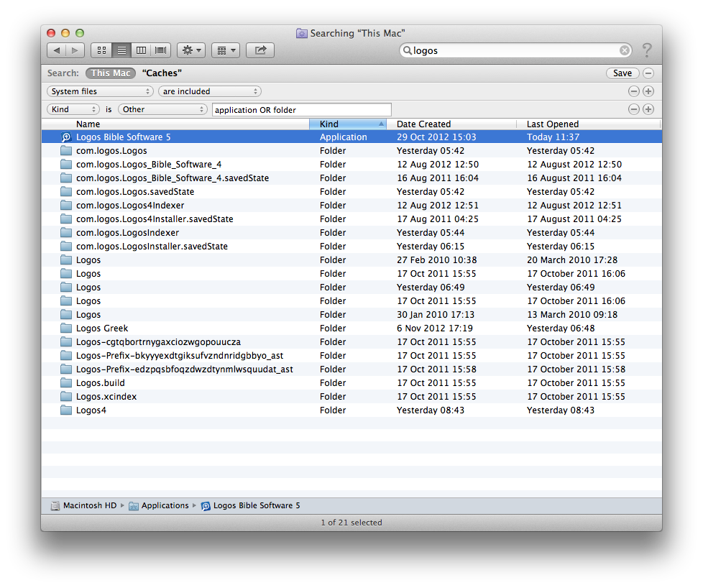
Task: Select com.logos.Logos_Bible_Software_4.savedState row
Action: tap(351, 178)
